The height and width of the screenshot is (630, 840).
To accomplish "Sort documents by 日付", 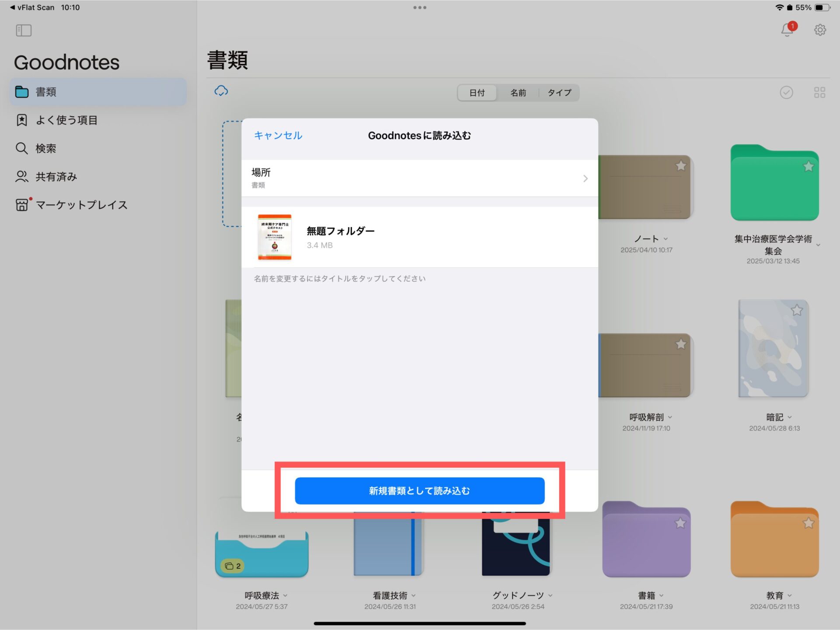I will [477, 93].
